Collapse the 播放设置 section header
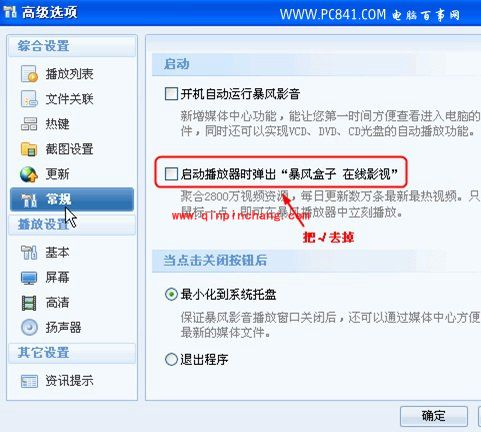Image resolution: width=481 pixels, height=432 pixels. click(72, 224)
